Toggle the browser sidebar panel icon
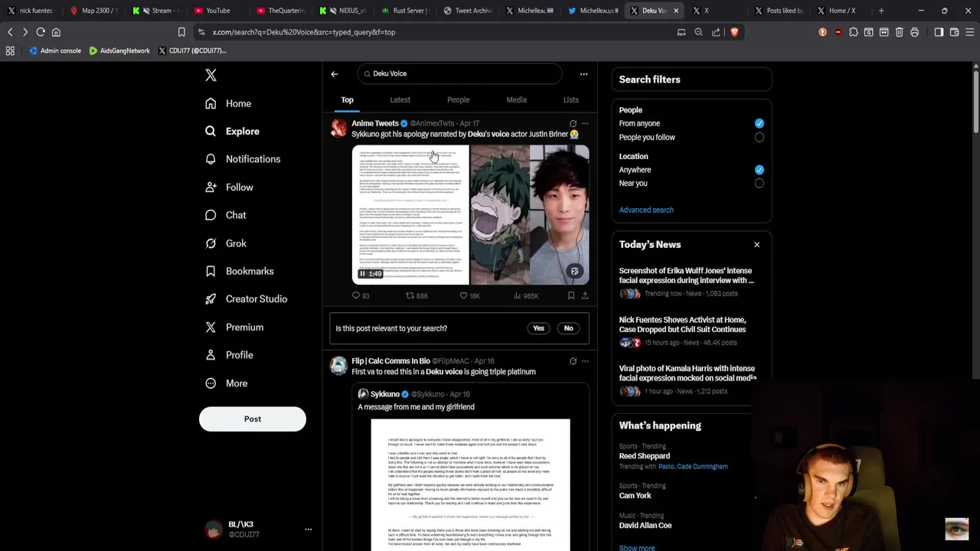The height and width of the screenshot is (551, 980). (x=939, y=32)
